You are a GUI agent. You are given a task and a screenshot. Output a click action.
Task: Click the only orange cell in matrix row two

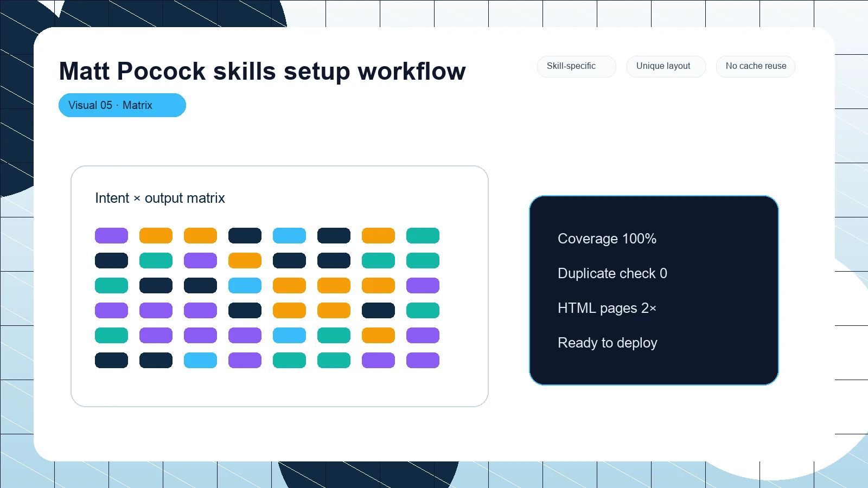tap(245, 261)
